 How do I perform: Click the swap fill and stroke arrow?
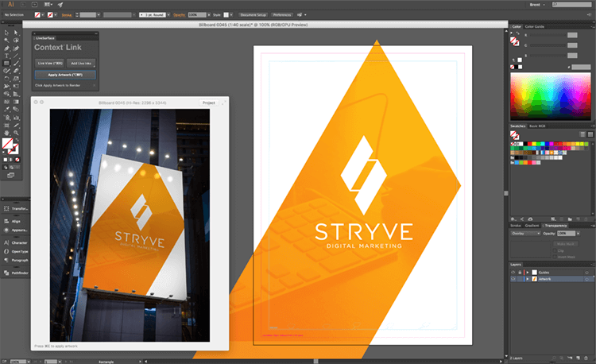[x=17, y=140]
